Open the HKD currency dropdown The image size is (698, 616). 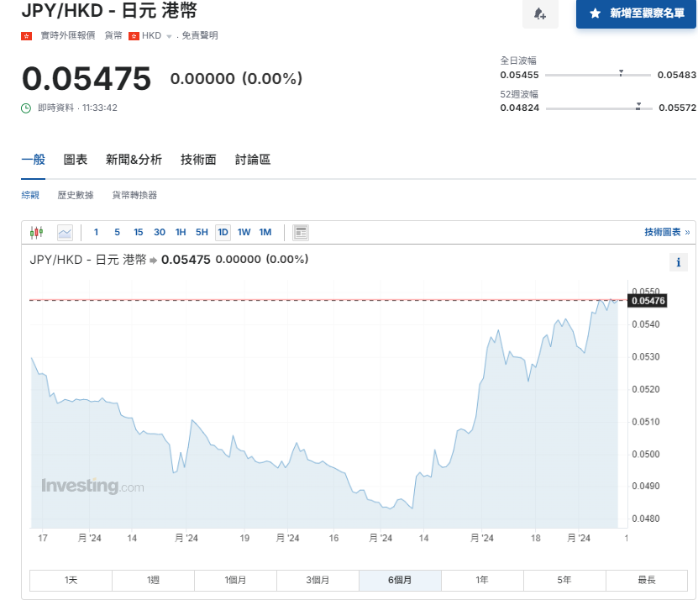(x=169, y=36)
